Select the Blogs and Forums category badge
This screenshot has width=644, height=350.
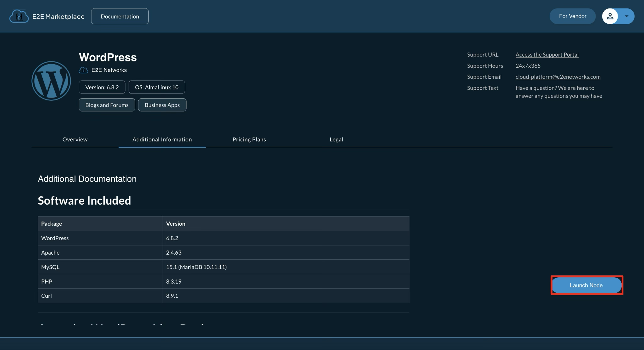click(107, 105)
